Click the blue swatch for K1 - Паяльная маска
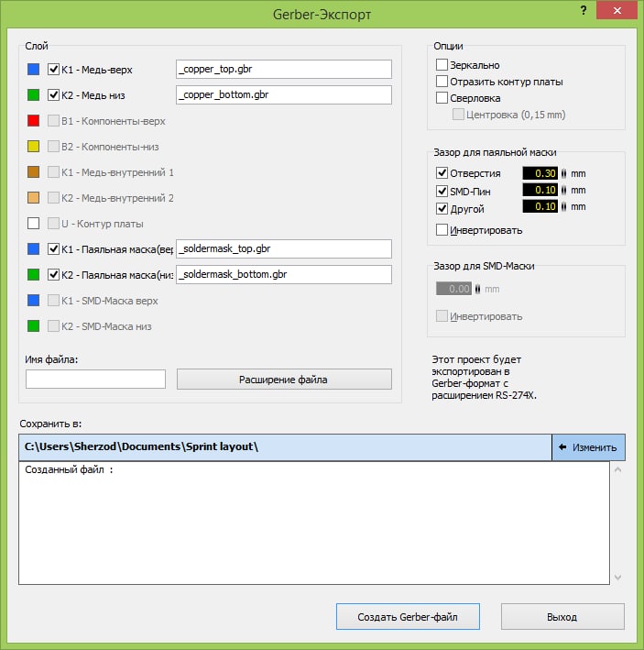Viewport: 644px width, 650px height. pos(34,249)
